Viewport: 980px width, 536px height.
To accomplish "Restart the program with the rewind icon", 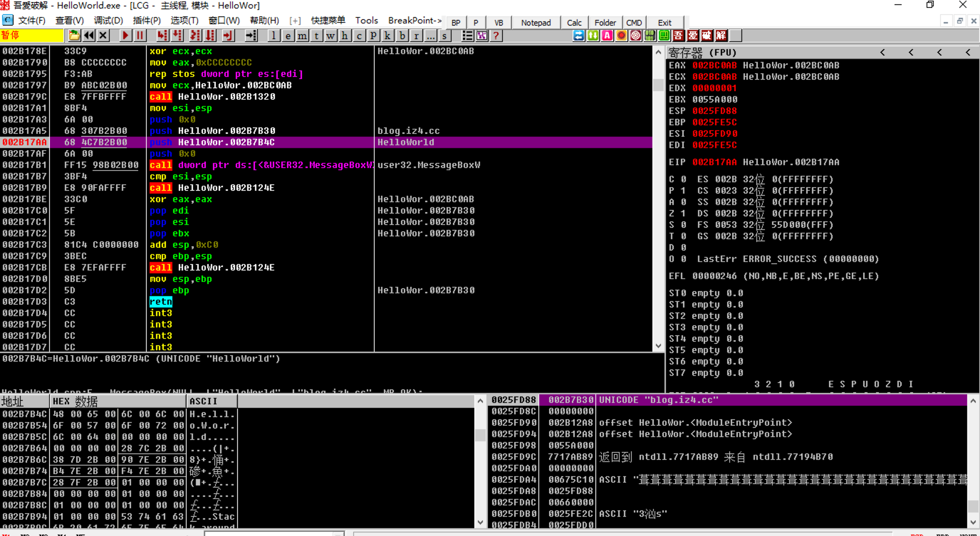I will [x=89, y=36].
